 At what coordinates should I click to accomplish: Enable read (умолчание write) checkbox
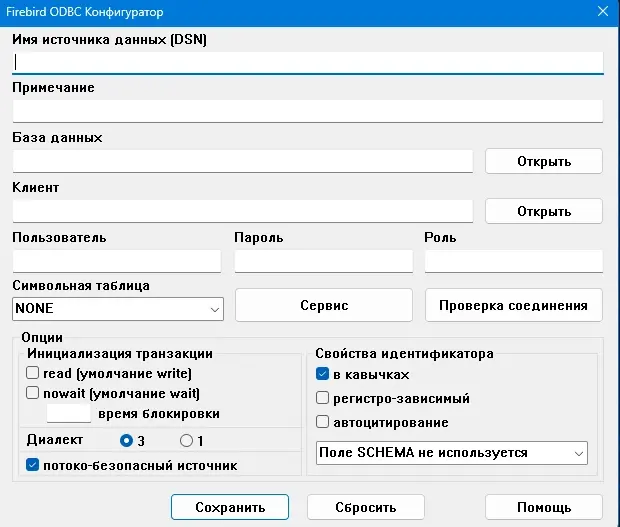coord(32,373)
